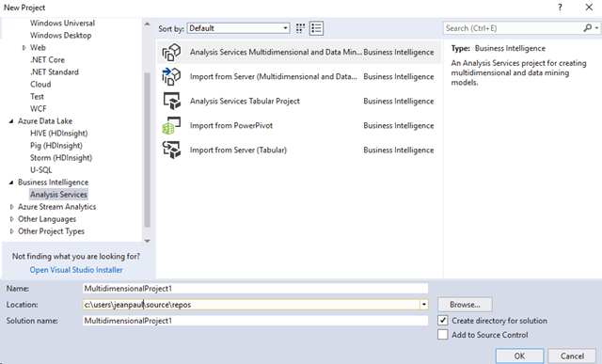602x364 pixels.
Task: Open the search options dropdown arrow
Action: 596,28
